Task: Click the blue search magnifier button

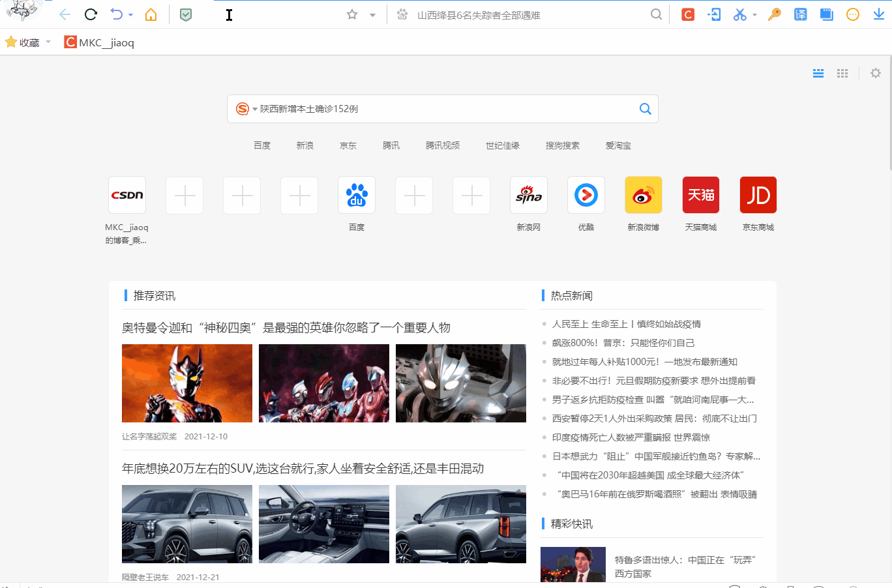Action: click(x=646, y=109)
